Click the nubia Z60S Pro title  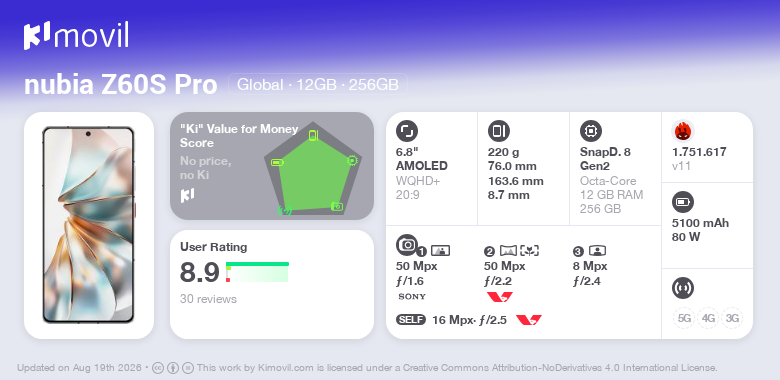(x=121, y=85)
